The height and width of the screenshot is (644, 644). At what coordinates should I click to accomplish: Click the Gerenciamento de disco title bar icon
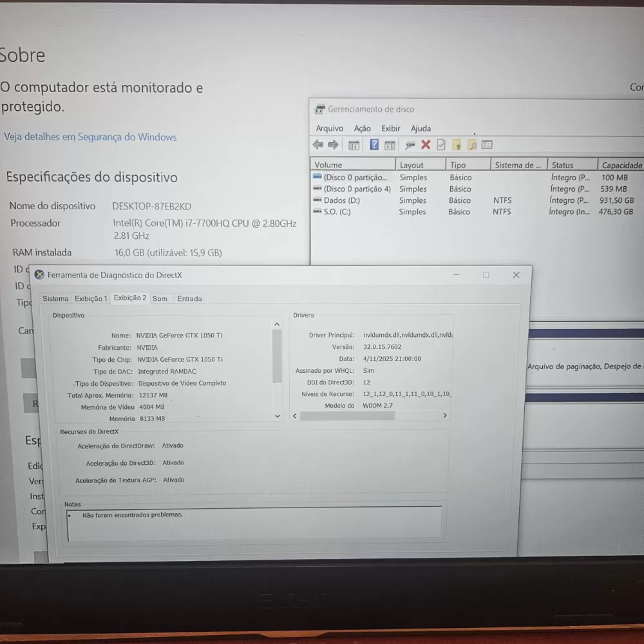319,109
